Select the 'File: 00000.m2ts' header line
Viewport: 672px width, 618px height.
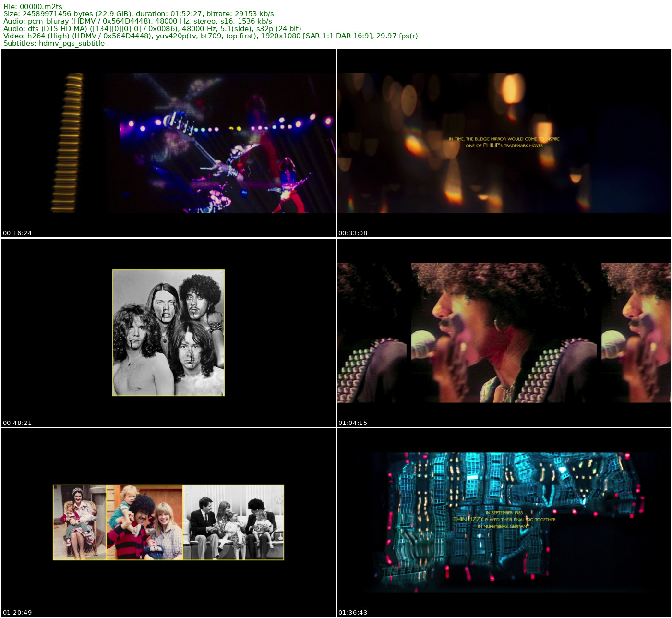tap(33, 7)
